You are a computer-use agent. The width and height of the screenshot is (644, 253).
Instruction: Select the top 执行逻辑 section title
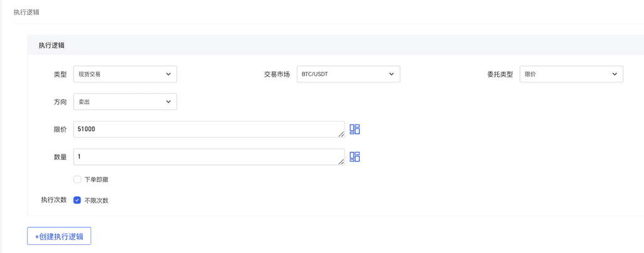tap(26, 12)
